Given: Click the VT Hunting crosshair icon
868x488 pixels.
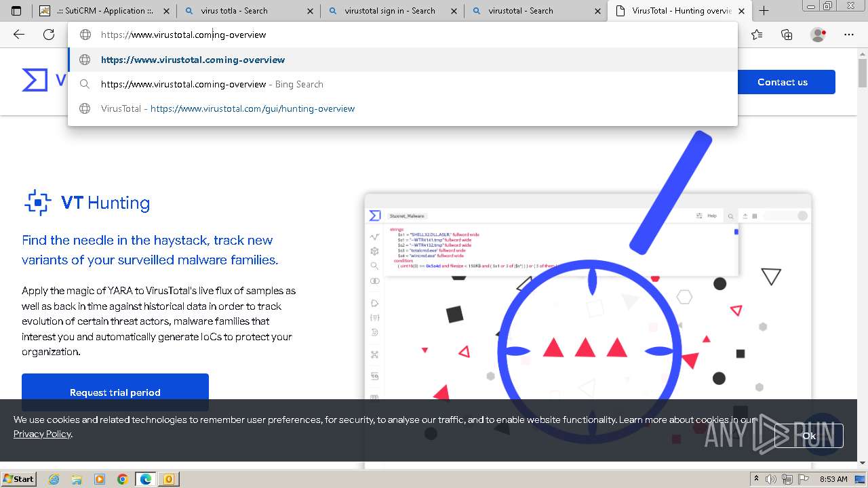Looking at the screenshot, I should tap(38, 203).
